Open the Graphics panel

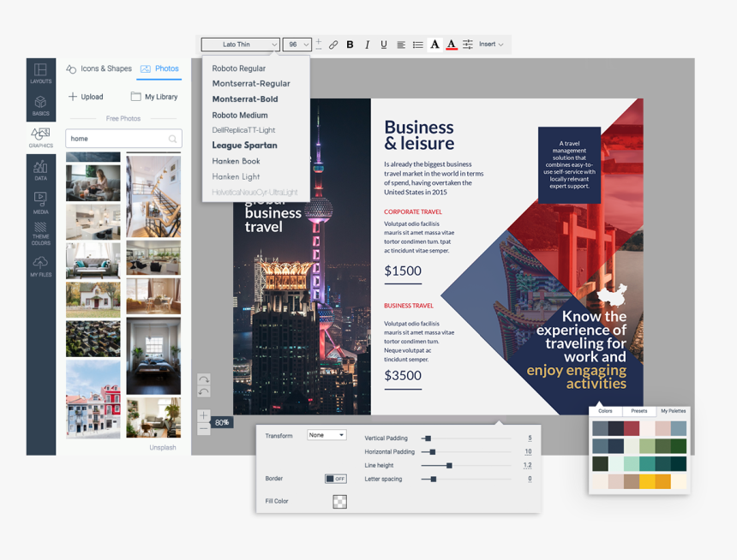(40, 135)
